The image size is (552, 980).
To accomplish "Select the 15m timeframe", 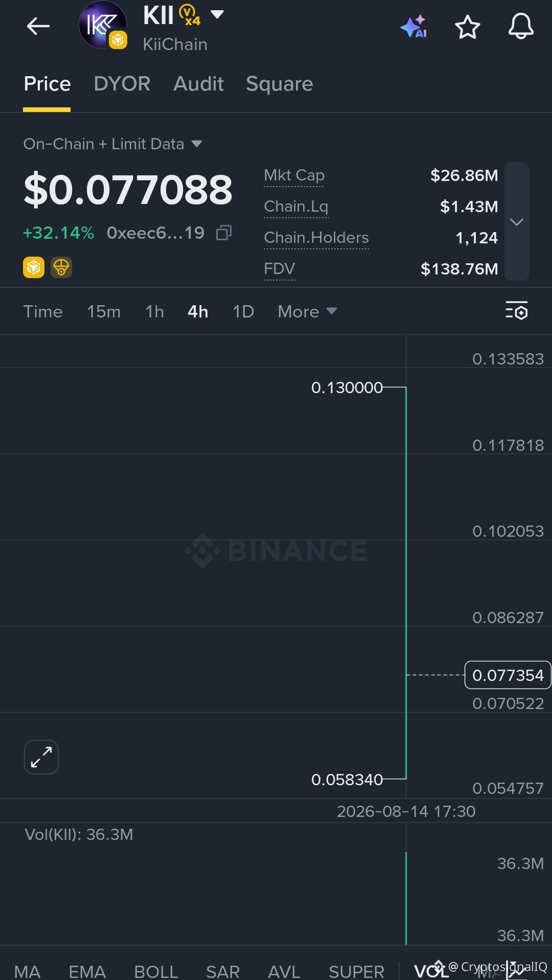I will [104, 311].
